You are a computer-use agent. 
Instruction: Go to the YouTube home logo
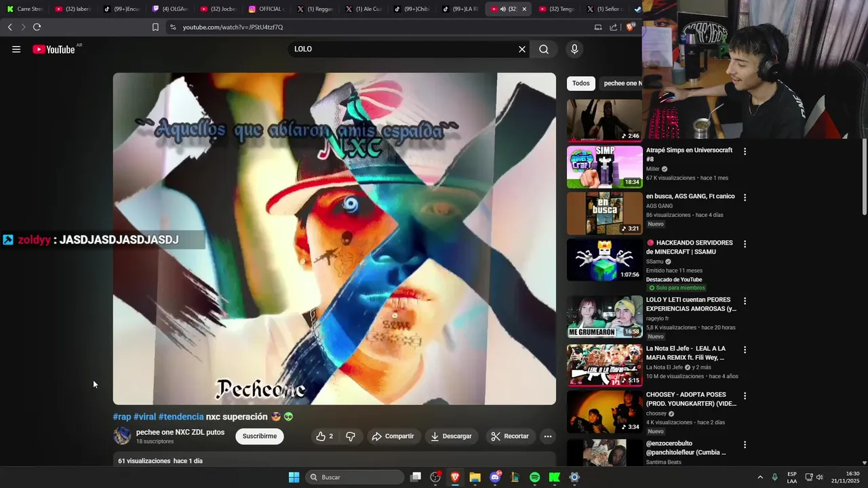click(54, 49)
